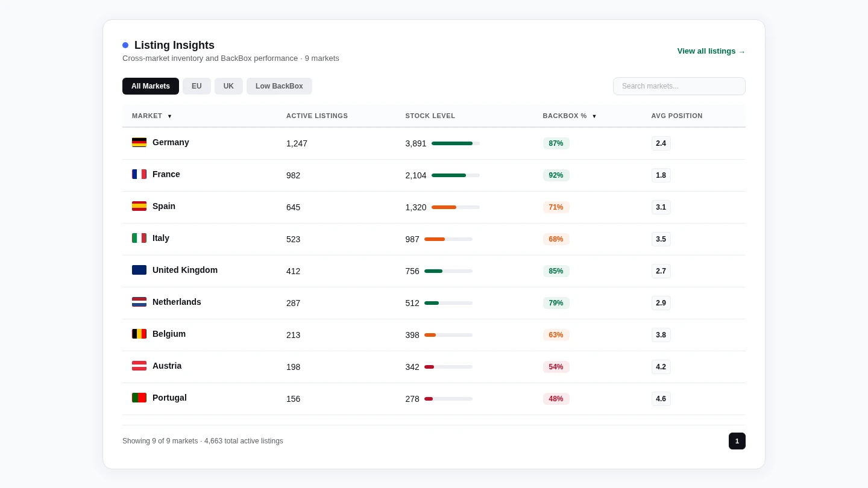Switch to the EU markets filter
This screenshot has width=868, height=488.
[x=197, y=86]
